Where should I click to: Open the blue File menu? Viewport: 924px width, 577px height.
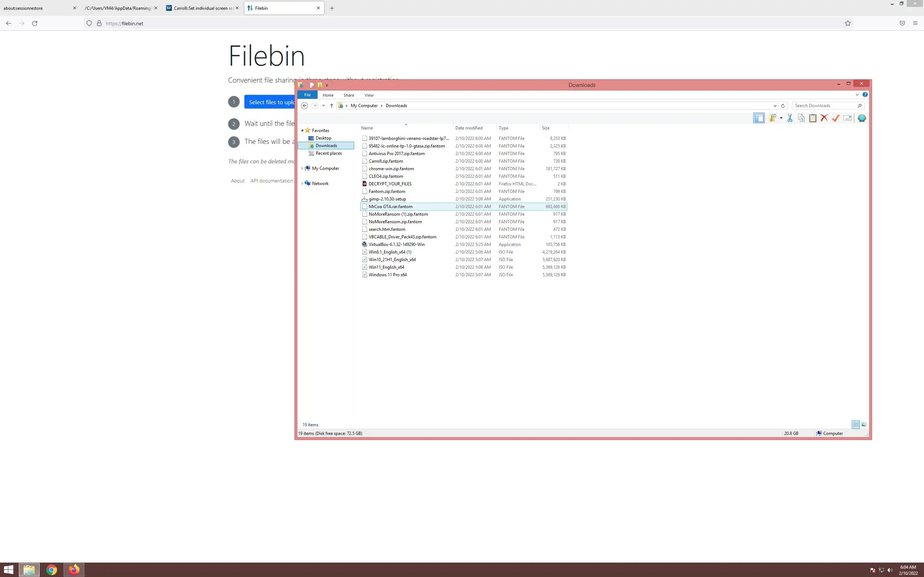[x=307, y=95]
